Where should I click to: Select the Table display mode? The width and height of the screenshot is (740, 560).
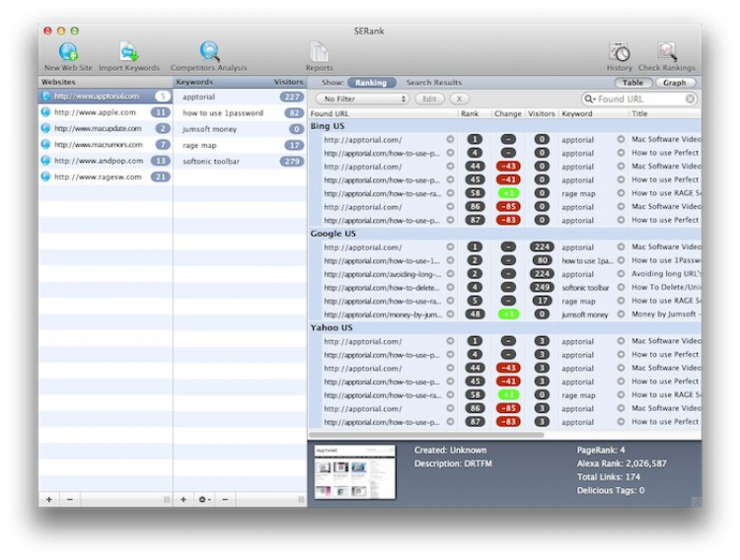pyautogui.click(x=632, y=83)
